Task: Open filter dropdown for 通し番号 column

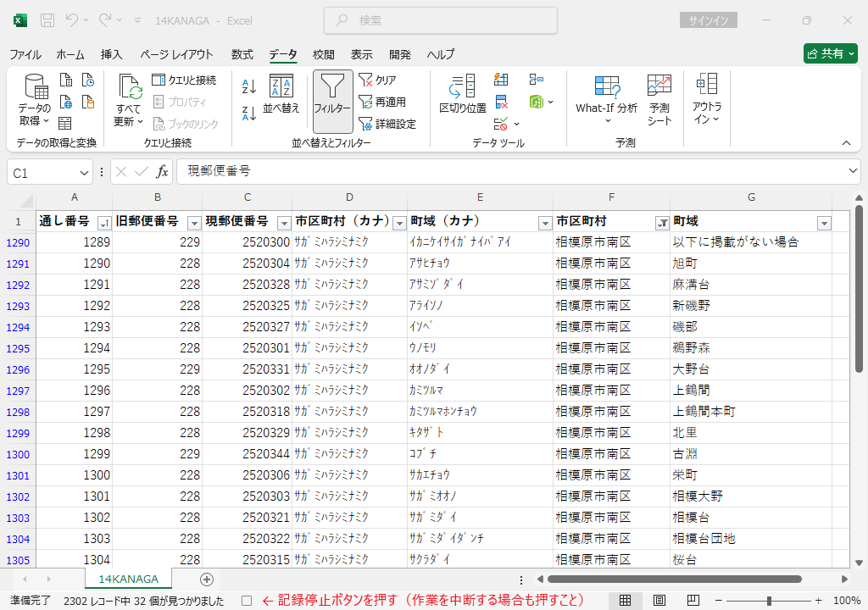Action: [x=104, y=223]
